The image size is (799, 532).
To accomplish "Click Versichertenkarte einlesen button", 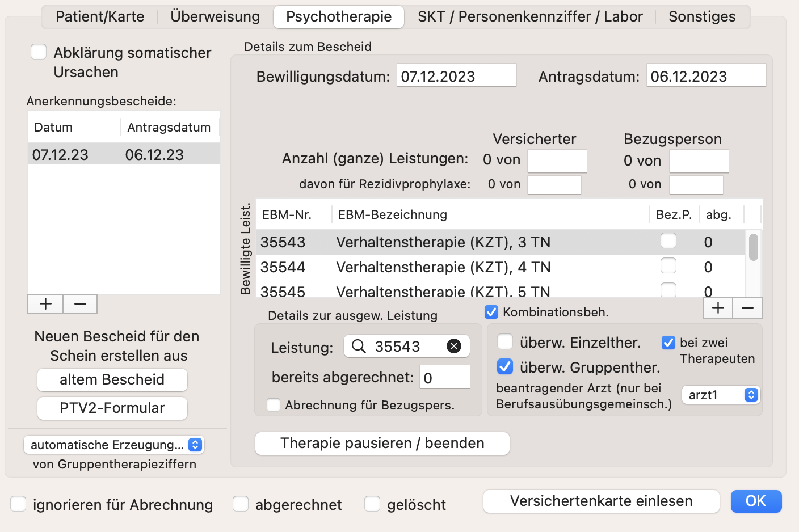I will (602, 501).
